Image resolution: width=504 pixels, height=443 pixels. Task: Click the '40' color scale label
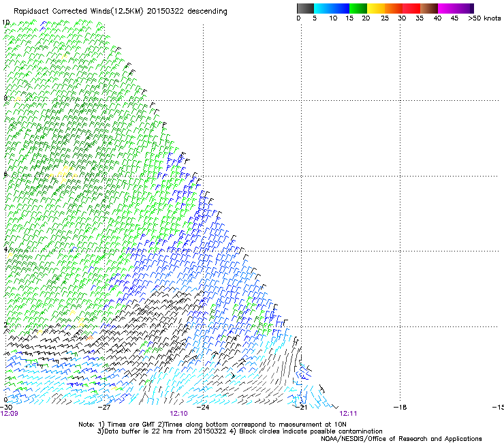click(x=437, y=18)
